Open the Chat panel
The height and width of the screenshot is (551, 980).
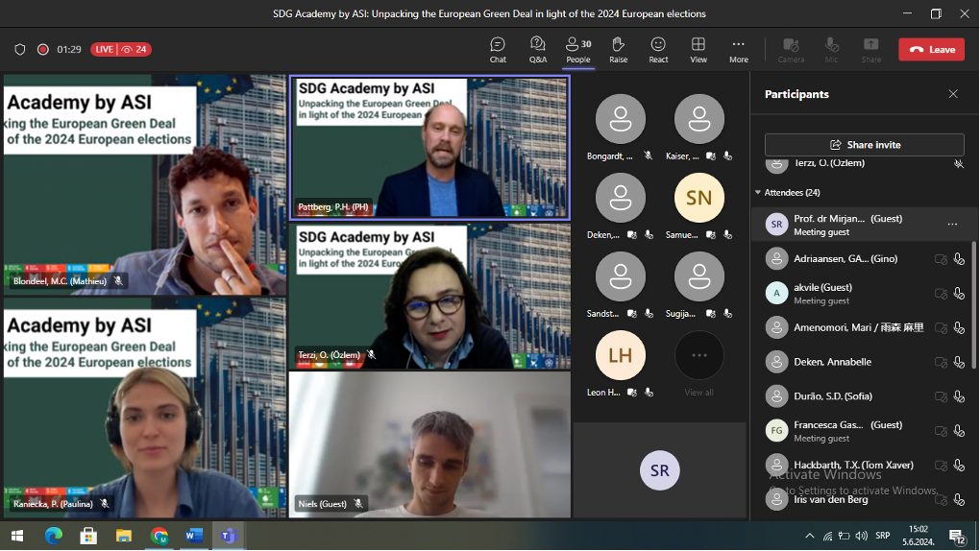click(498, 49)
